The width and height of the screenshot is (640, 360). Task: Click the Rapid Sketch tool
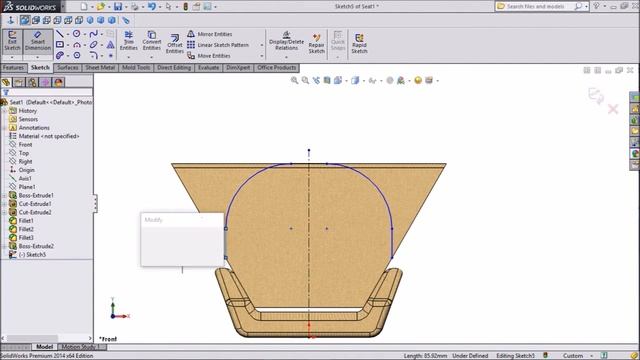tap(359, 44)
